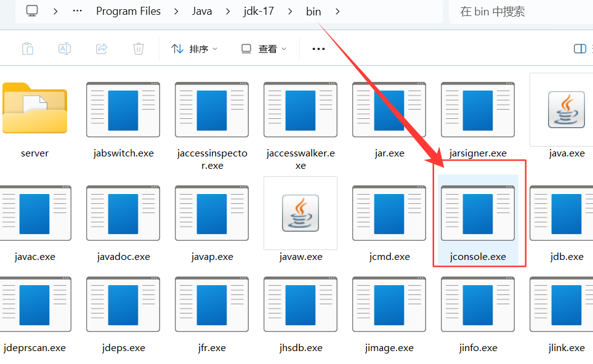Click the jdeprscan.exe file name
The height and width of the screenshot is (364, 593).
[34, 348]
